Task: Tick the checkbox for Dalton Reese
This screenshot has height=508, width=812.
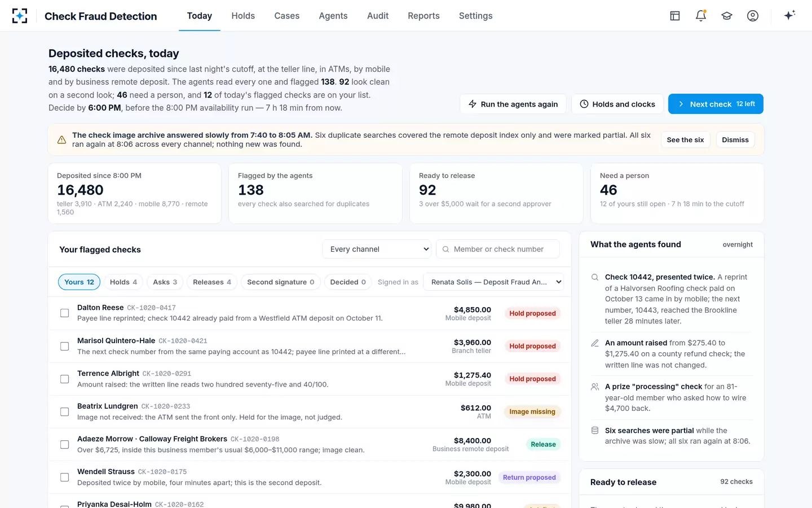Action: (65, 313)
